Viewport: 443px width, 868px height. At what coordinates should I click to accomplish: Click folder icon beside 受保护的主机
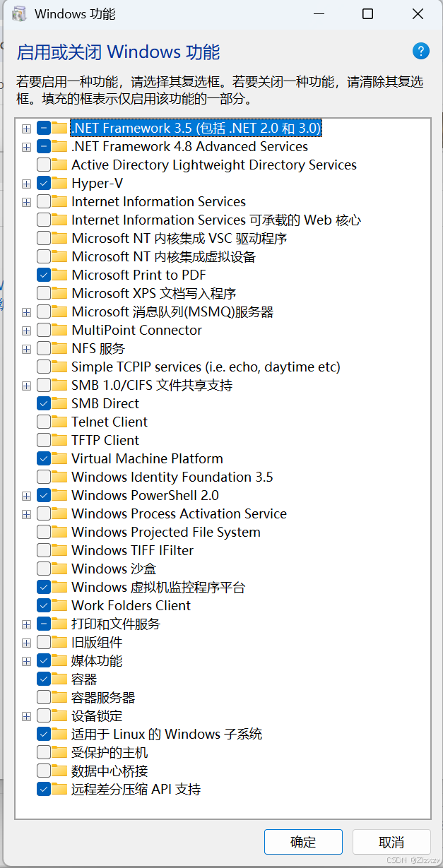(60, 752)
